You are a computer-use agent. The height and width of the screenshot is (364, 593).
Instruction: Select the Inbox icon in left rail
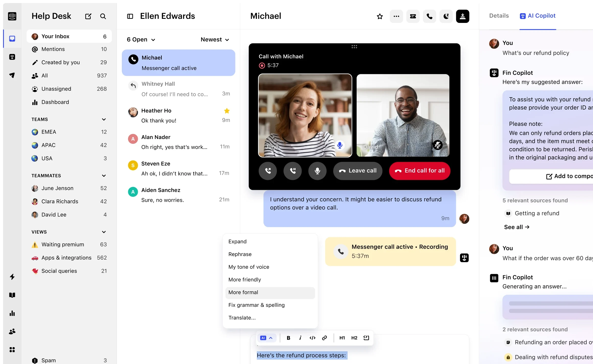[12, 39]
